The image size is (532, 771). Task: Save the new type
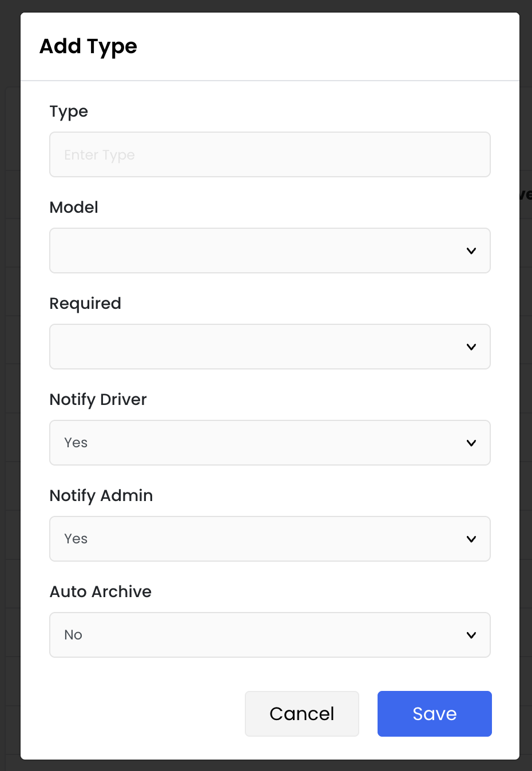click(x=434, y=714)
